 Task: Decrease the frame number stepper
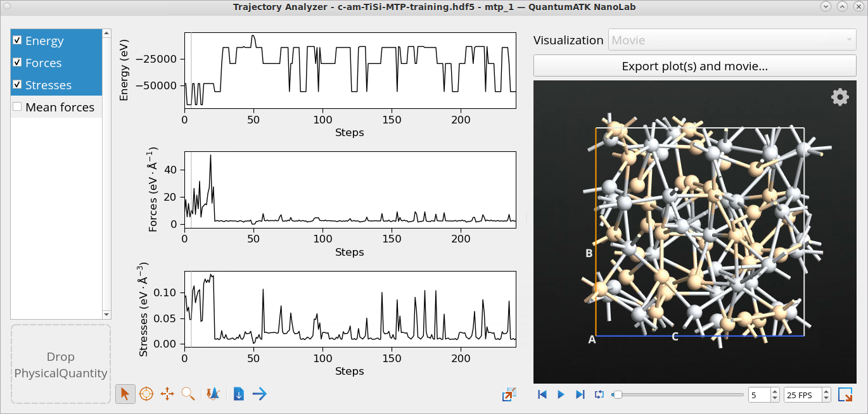[775, 398]
